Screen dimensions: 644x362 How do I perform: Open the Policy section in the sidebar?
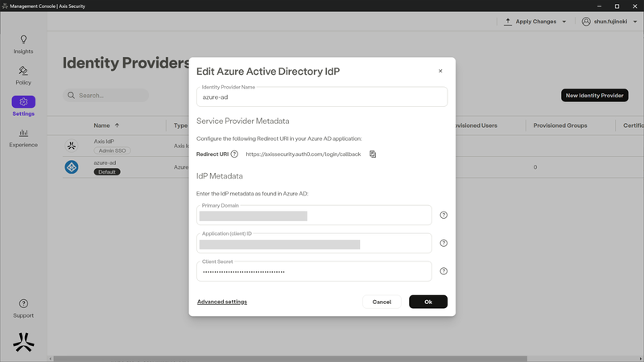point(23,76)
